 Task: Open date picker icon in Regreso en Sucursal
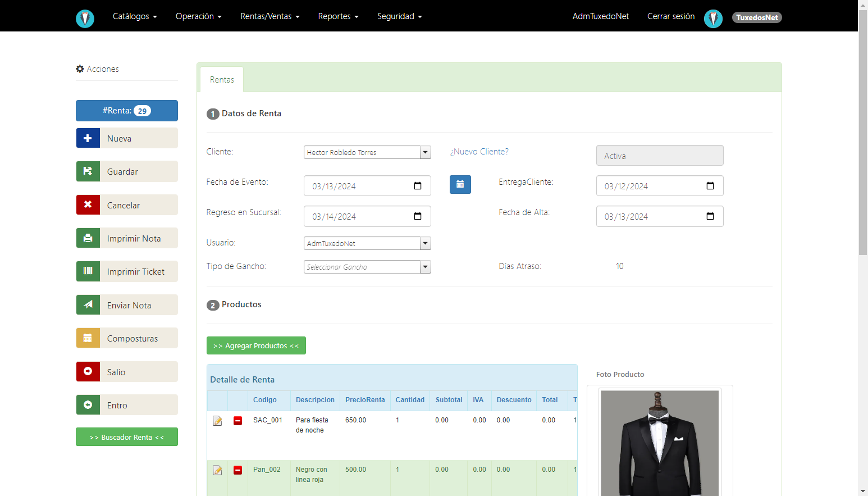pos(418,216)
